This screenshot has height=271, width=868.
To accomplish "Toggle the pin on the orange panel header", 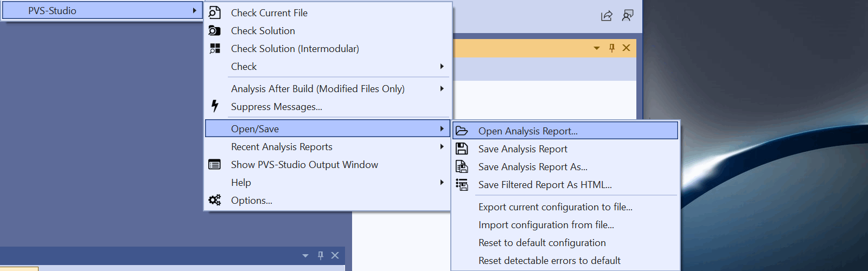I will [612, 48].
